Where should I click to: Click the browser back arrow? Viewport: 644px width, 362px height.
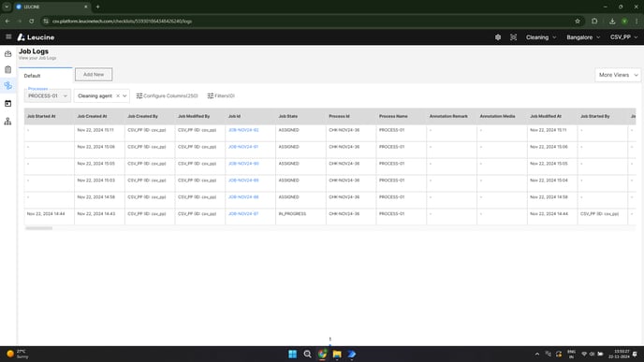tap(7, 21)
